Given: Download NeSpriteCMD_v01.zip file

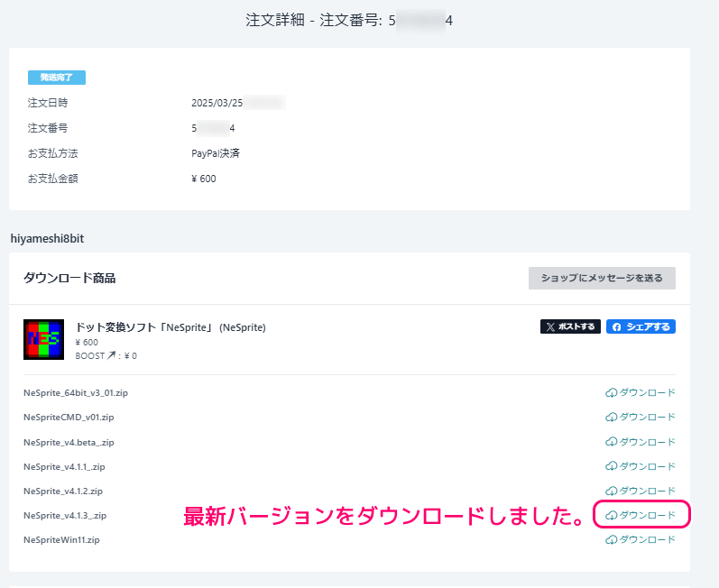Looking at the screenshot, I should (641, 417).
